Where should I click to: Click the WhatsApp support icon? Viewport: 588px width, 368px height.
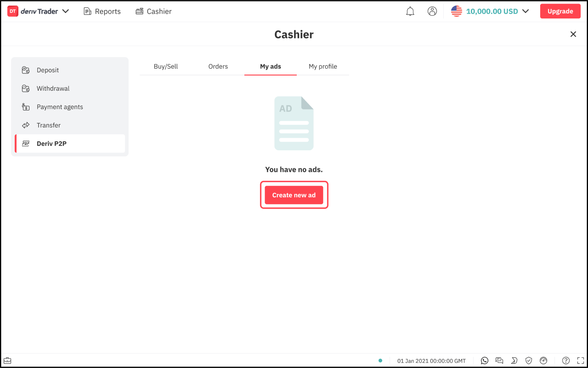(x=485, y=361)
